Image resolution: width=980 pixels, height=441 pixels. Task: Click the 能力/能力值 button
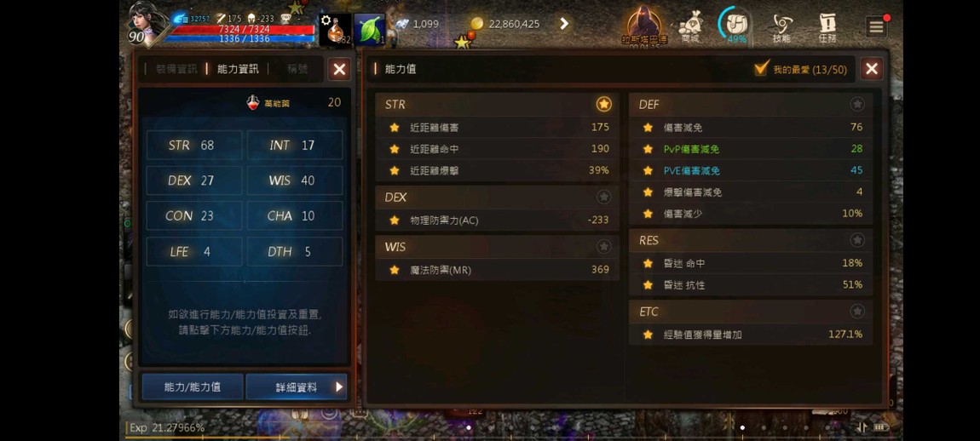point(193,387)
